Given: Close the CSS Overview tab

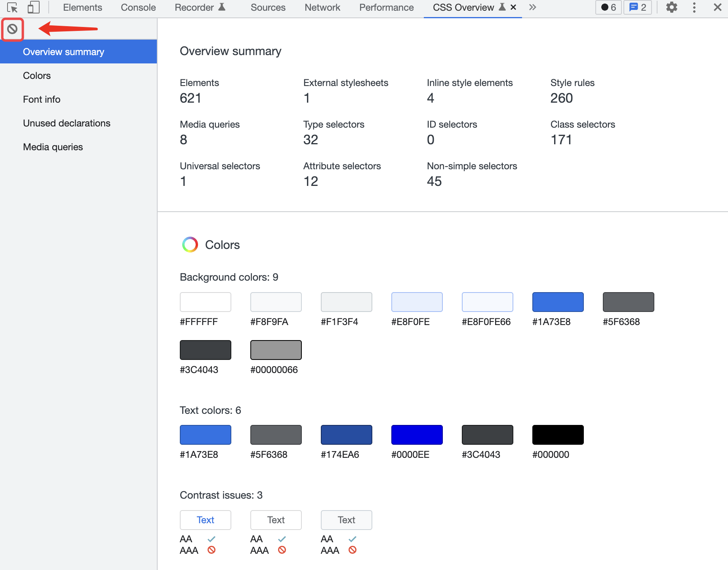Looking at the screenshot, I should tap(513, 7).
